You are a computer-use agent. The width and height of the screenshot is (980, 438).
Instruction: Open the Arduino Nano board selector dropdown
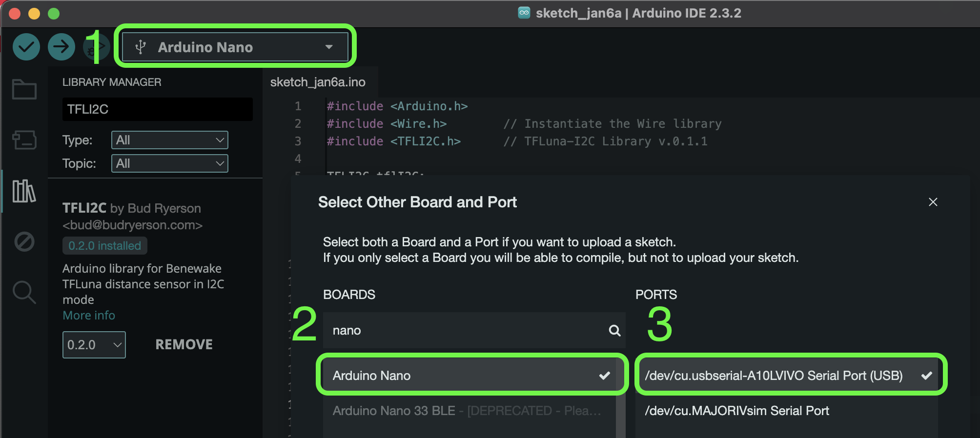pyautogui.click(x=235, y=47)
